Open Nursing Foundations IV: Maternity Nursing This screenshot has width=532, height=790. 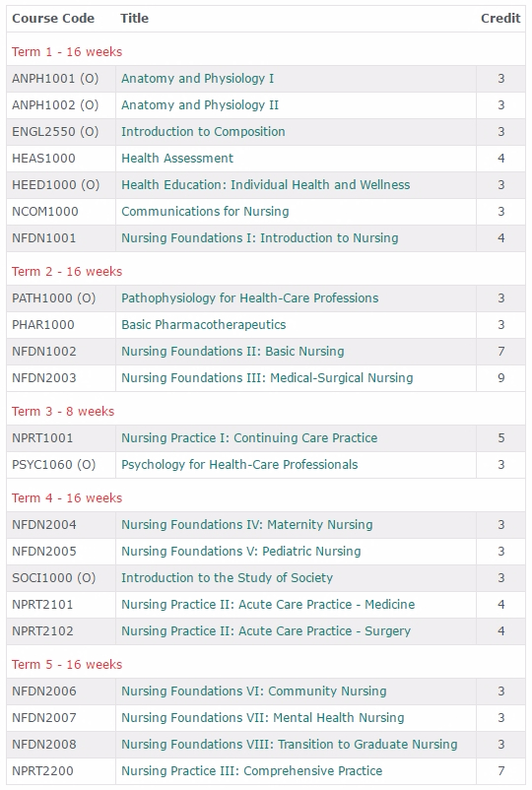(x=247, y=524)
